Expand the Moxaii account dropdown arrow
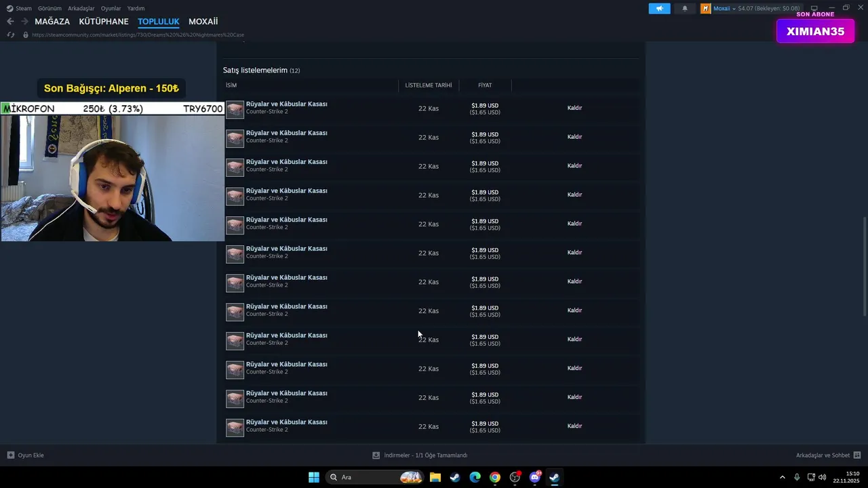The width and height of the screenshot is (868, 488). click(x=734, y=9)
